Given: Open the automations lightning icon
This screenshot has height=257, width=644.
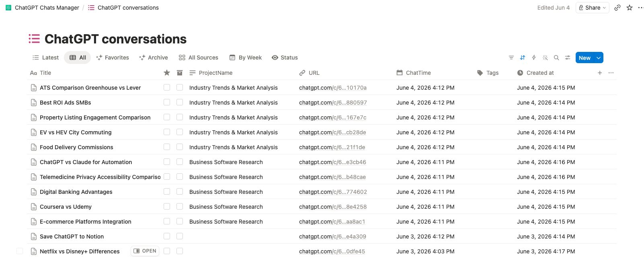Looking at the screenshot, I should coord(534,58).
